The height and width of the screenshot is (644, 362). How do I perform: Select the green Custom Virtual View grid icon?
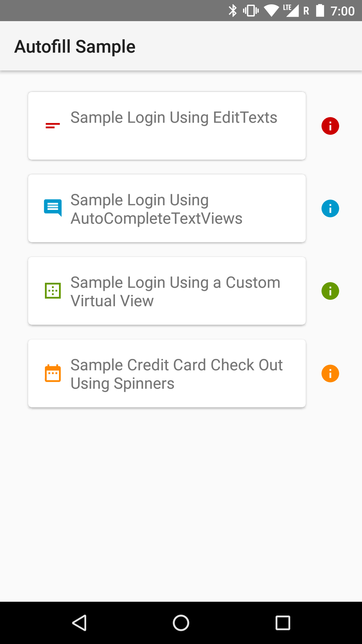click(x=52, y=291)
